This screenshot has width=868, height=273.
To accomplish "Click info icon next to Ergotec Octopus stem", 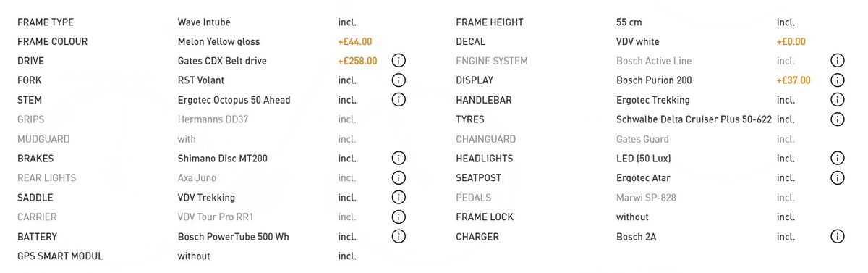I will tap(399, 100).
